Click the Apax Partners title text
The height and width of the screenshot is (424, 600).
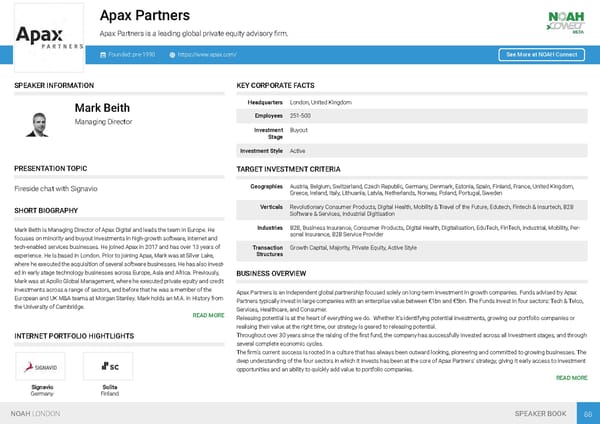point(147,15)
